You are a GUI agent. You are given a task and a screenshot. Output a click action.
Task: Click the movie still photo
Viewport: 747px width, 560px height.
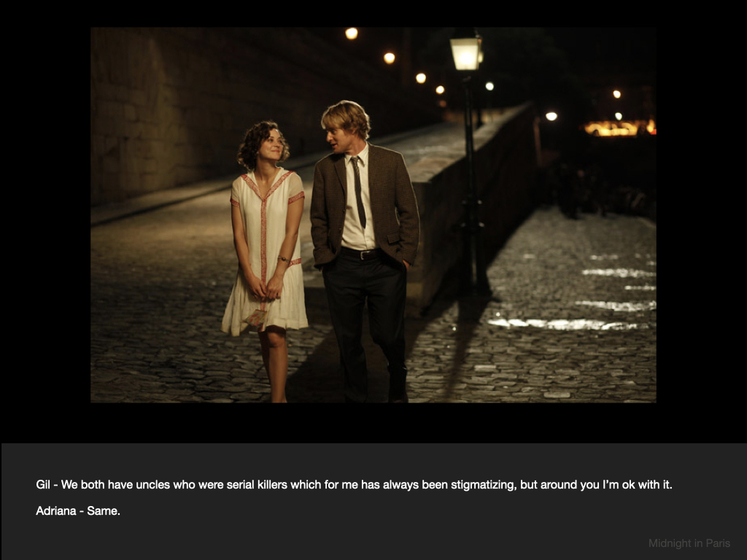[x=373, y=214]
